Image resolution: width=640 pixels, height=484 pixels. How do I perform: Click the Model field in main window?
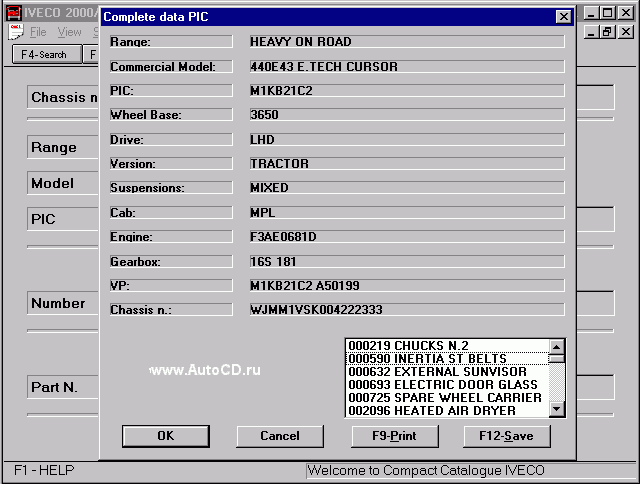63,183
